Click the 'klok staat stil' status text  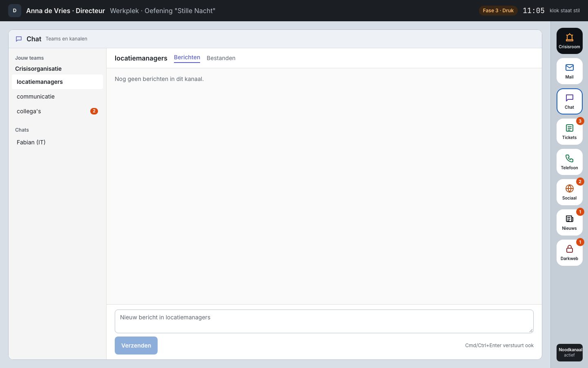point(565,11)
